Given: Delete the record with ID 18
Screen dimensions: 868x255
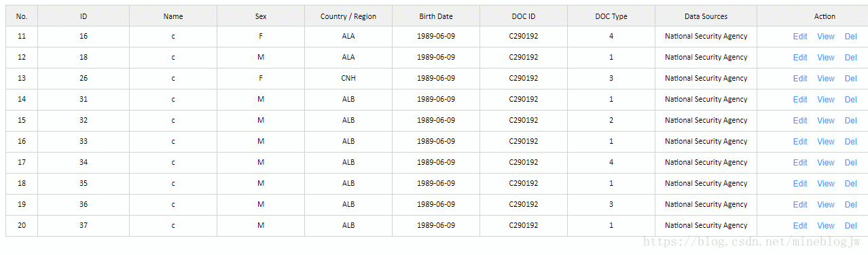Looking at the screenshot, I should click(851, 58).
